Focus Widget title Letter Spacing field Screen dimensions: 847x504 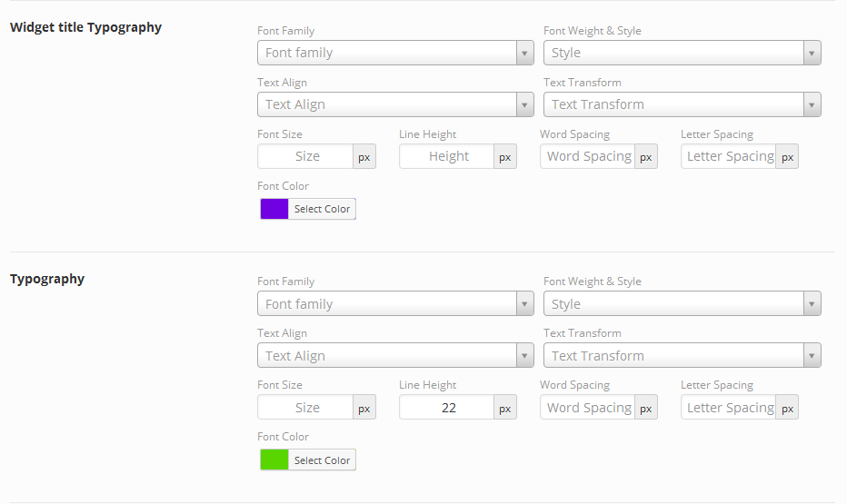click(729, 156)
